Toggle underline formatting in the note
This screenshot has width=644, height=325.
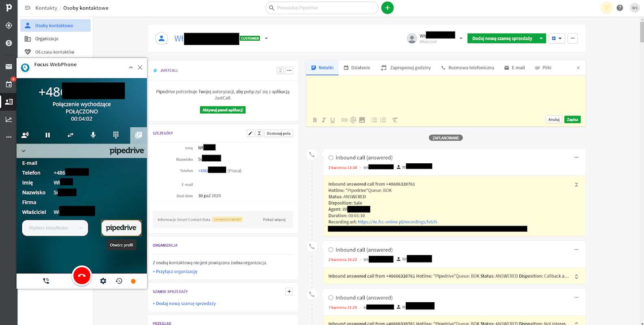pyautogui.click(x=333, y=120)
